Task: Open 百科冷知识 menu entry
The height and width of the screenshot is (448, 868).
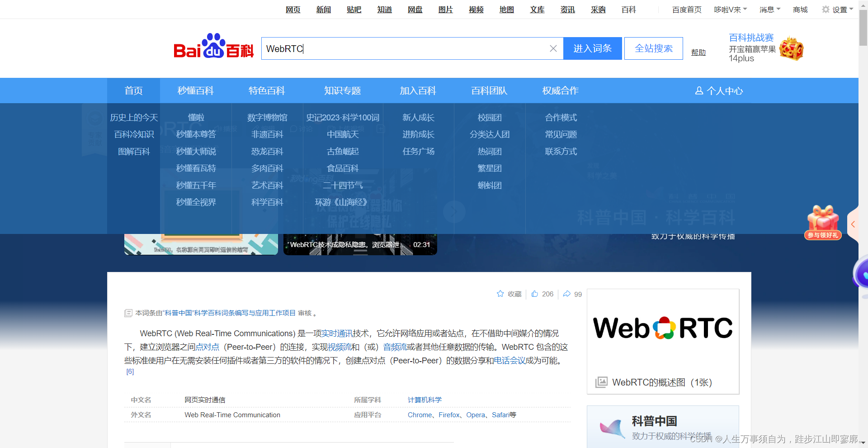Action: pos(134,134)
